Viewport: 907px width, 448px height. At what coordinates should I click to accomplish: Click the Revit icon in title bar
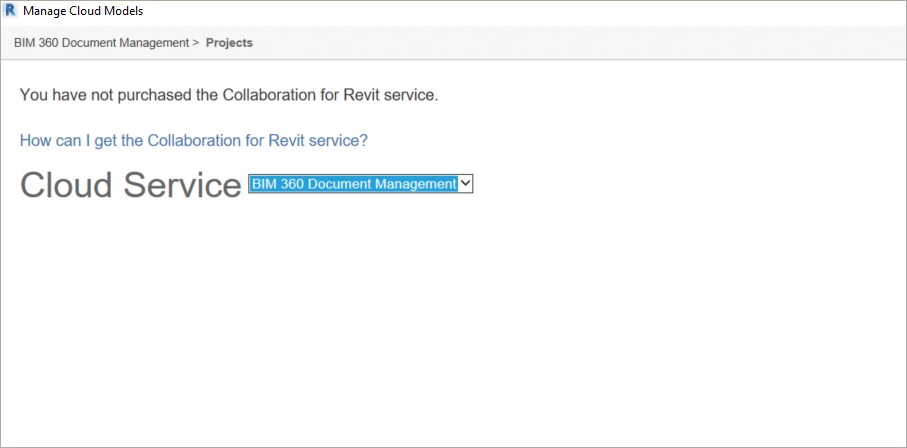[x=11, y=11]
